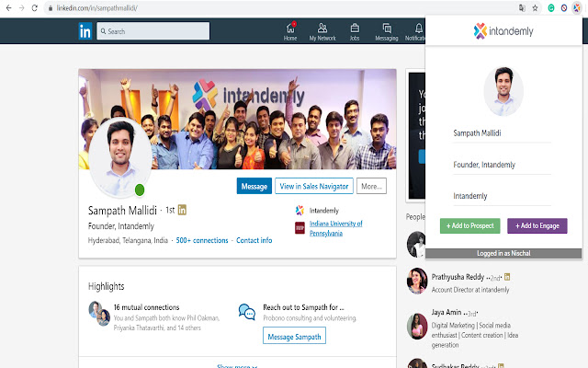Click the translate page icon in address bar
588x368 pixels.
522,8
